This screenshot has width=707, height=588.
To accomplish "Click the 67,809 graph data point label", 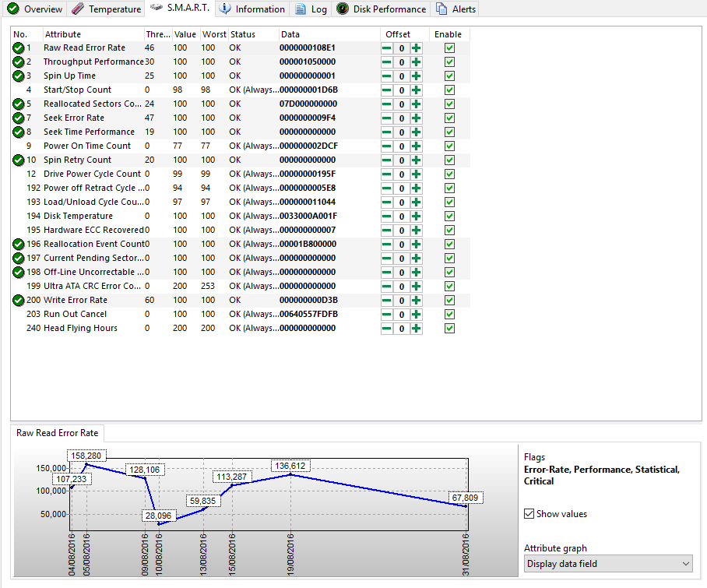I will tap(466, 498).
